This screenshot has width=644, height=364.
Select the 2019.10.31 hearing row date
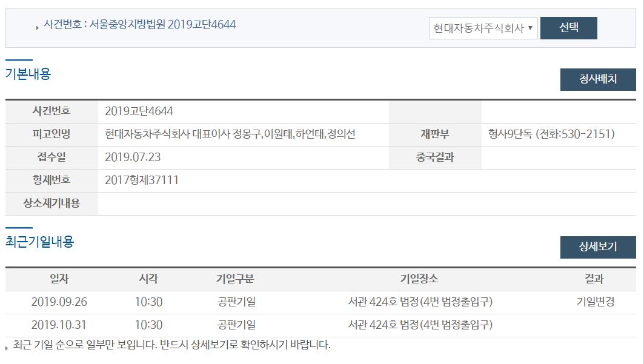point(59,325)
